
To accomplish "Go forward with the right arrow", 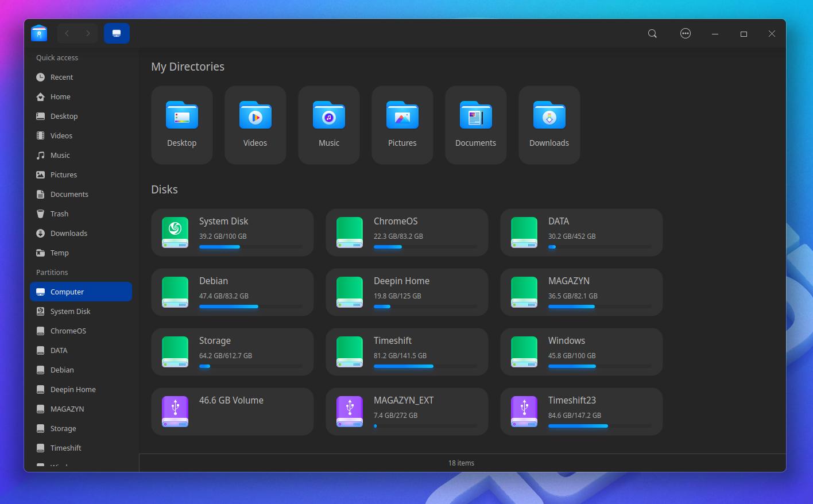I will (88, 33).
